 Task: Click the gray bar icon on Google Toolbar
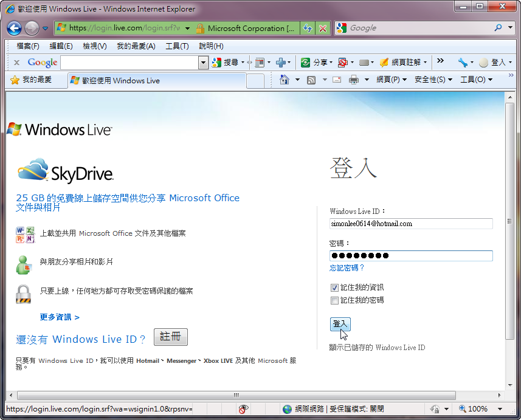pos(364,62)
